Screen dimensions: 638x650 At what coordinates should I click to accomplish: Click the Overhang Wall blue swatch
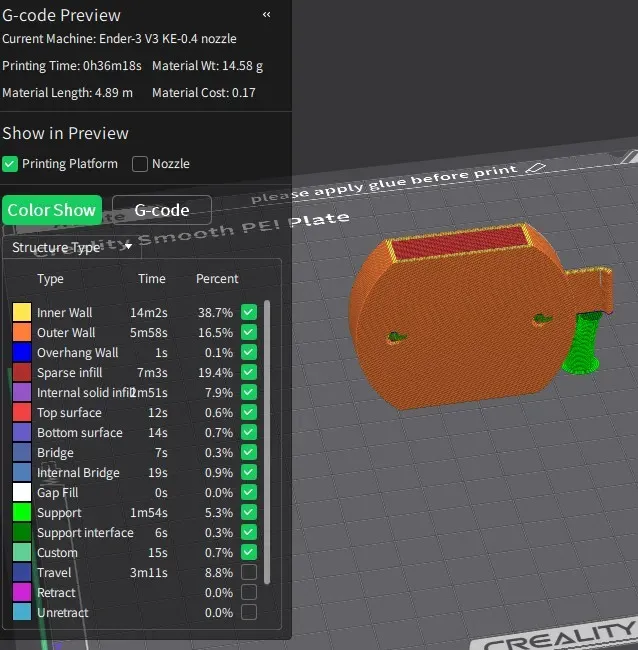(22, 352)
